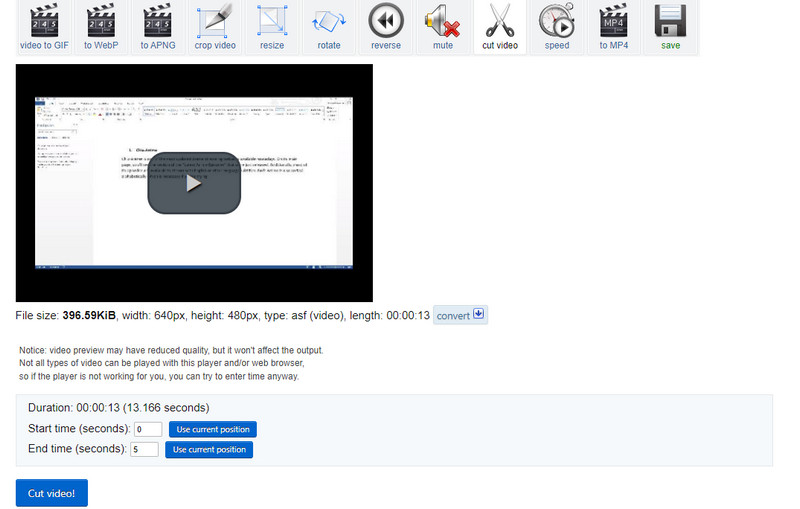Select the to MP4 converter
Image resolution: width=800 pixels, height=509 pixels.
pyautogui.click(x=614, y=27)
